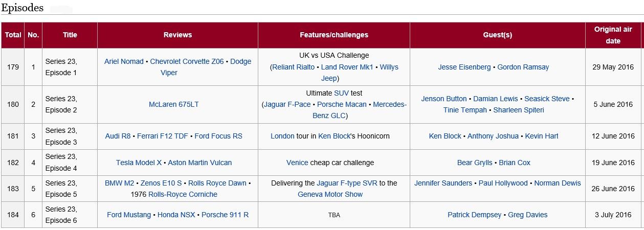The image size is (644, 230).
Task: Open the Ariel Nomad link
Action: 124,61
